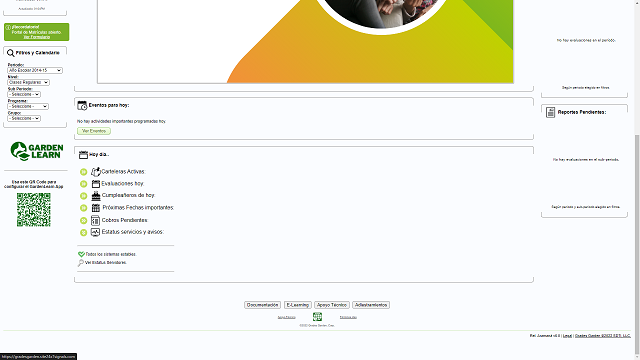Image resolution: width=640 pixels, height=360 pixels.
Task: Open the Ver Estatus Servidores link
Action: pos(106,263)
